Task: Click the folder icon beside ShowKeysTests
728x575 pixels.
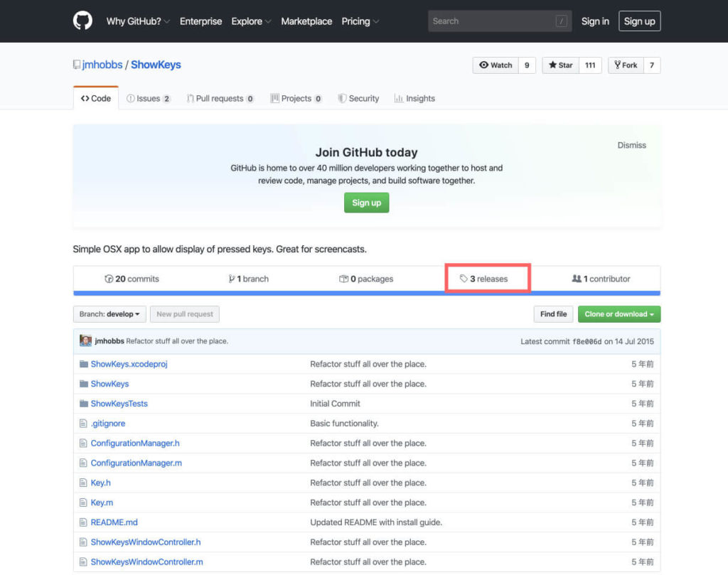Action: click(84, 403)
